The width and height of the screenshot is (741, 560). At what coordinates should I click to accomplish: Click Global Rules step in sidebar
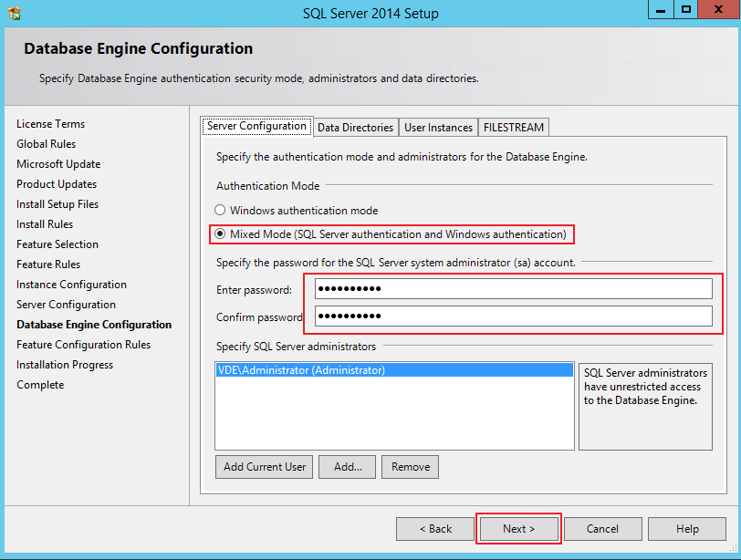[x=46, y=144]
